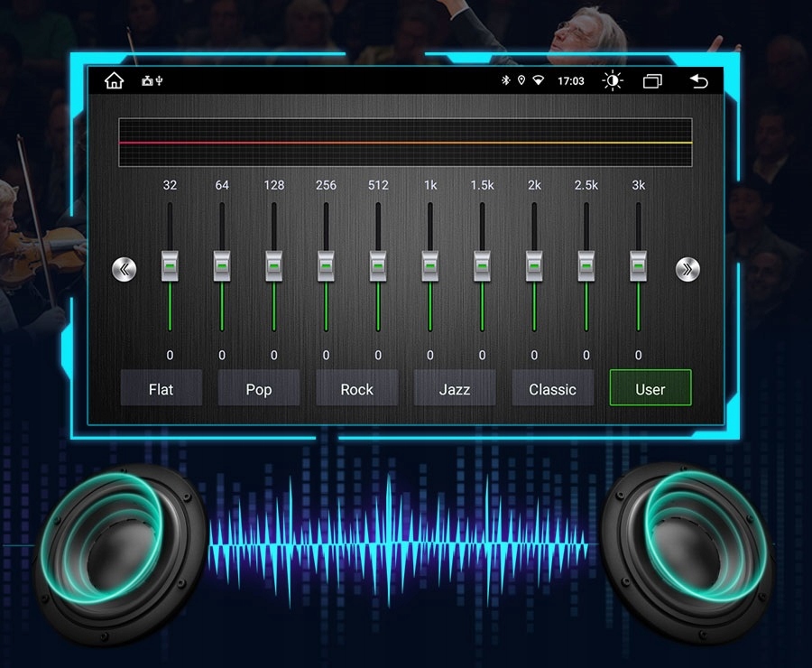
Task: Click the 32 Hz band slider knob
Action: (x=170, y=266)
